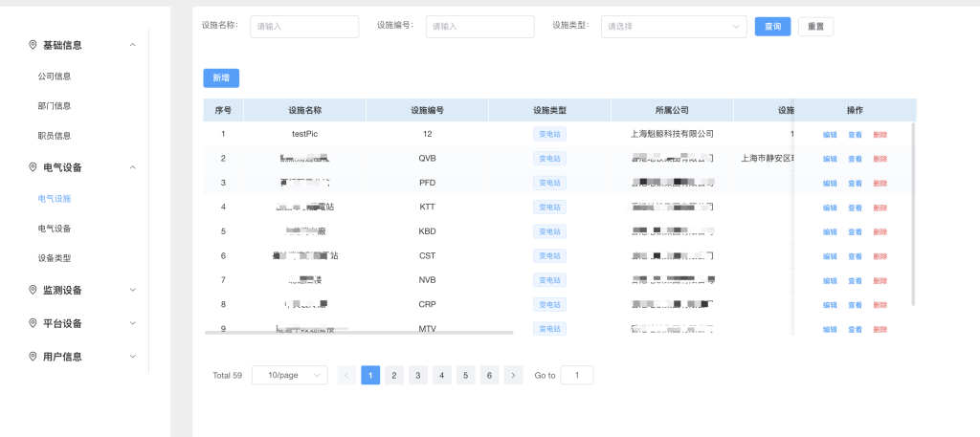Click the location pin icon beside 监测设备
The image size is (980, 437).
click(33, 290)
